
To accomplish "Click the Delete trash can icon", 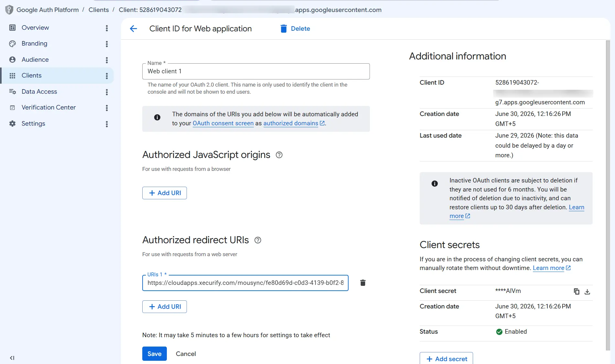I will click(284, 29).
